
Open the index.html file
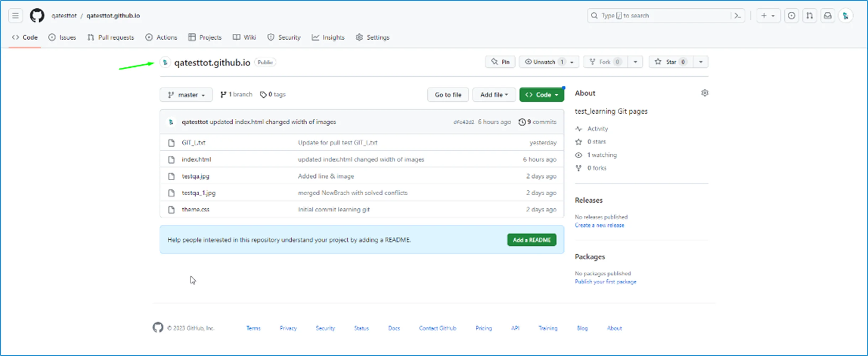point(196,159)
